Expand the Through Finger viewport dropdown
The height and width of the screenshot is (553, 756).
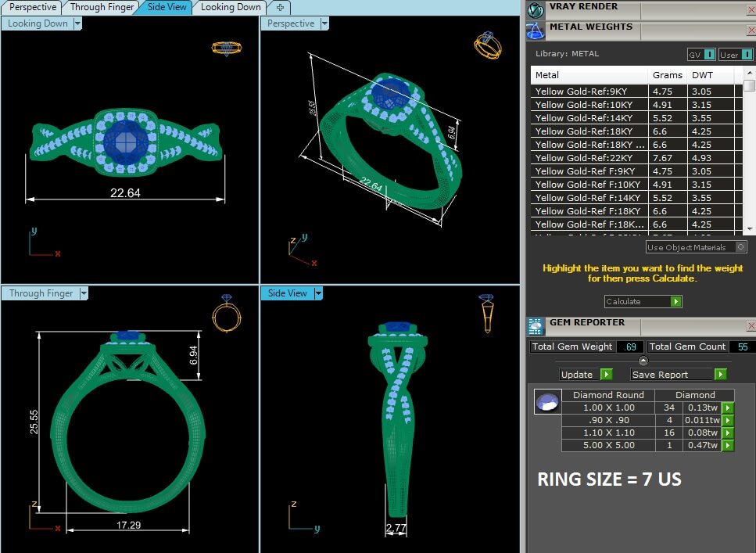point(84,293)
